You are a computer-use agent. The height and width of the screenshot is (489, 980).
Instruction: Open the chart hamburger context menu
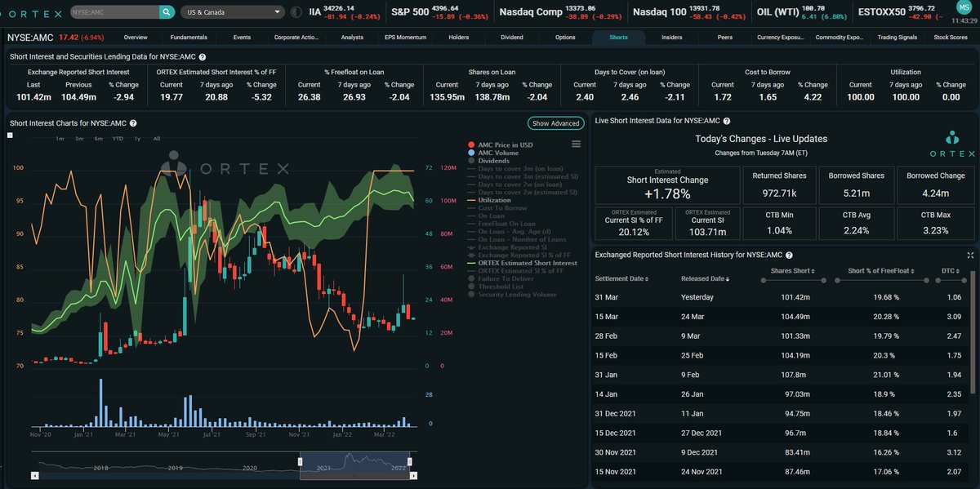pos(576,144)
